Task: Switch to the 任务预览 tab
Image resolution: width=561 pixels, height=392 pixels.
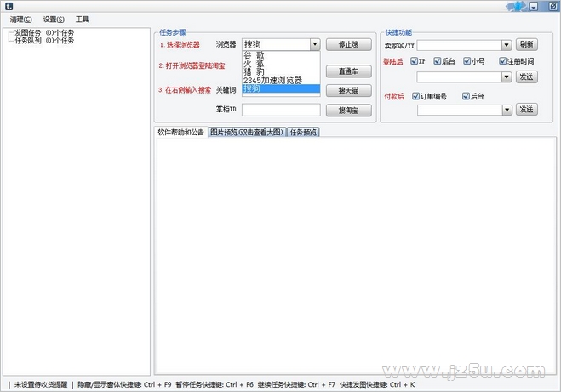Action: (303, 133)
